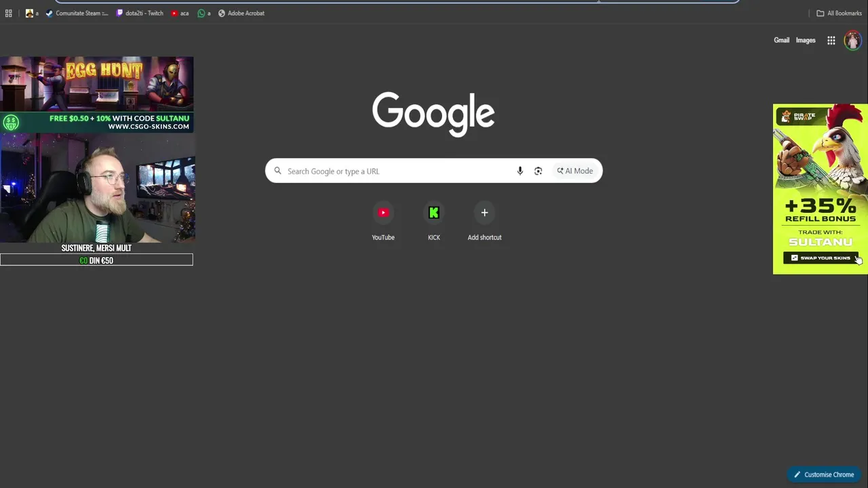
Task: Click the 'SUSTINERE, MERSI MULT' overlay text
Action: point(96,248)
